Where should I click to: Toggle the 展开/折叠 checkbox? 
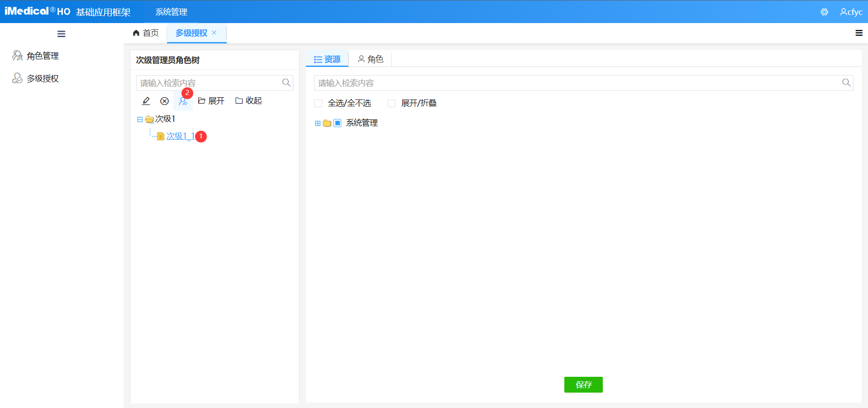pos(391,103)
